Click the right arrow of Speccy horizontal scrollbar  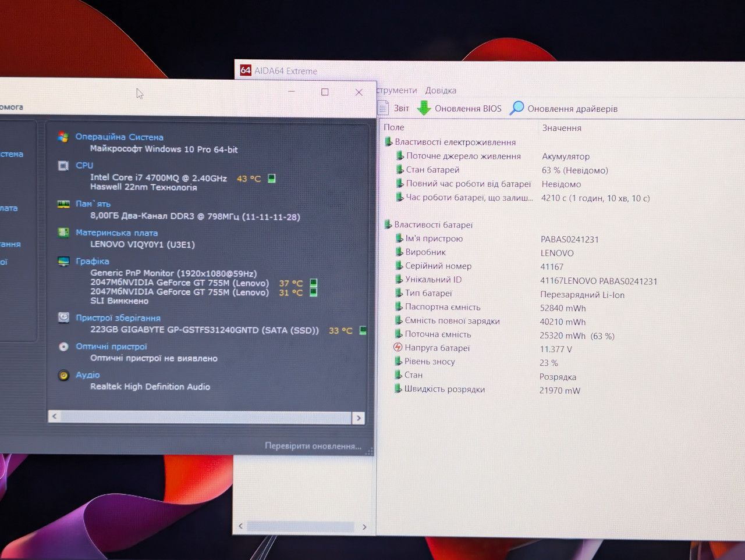coord(359,418)
